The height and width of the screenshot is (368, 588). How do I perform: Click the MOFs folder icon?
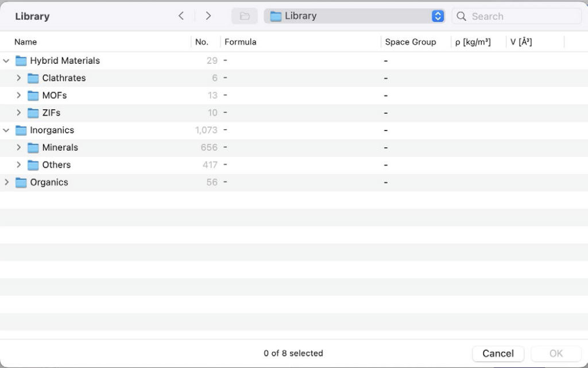[33, 95]
